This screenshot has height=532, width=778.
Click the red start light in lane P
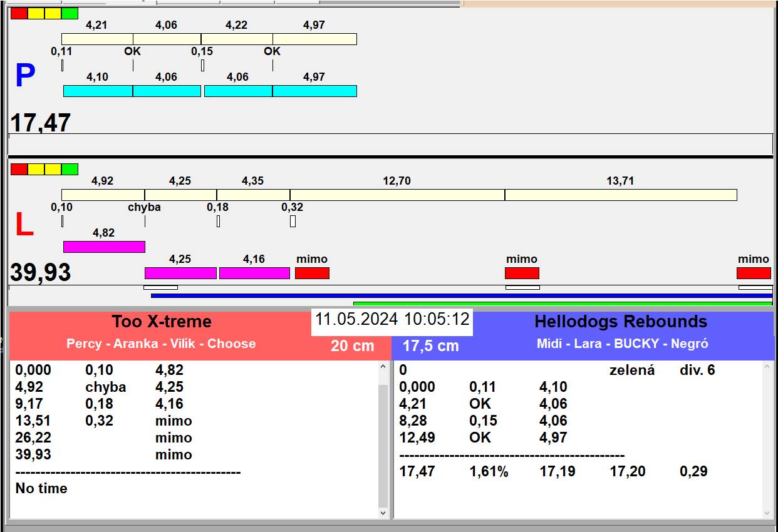click(19, 13)
